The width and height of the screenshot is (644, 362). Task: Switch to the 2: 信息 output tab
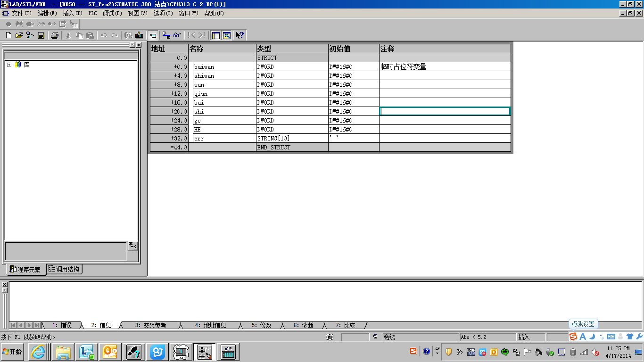click(x=101, y=325)
